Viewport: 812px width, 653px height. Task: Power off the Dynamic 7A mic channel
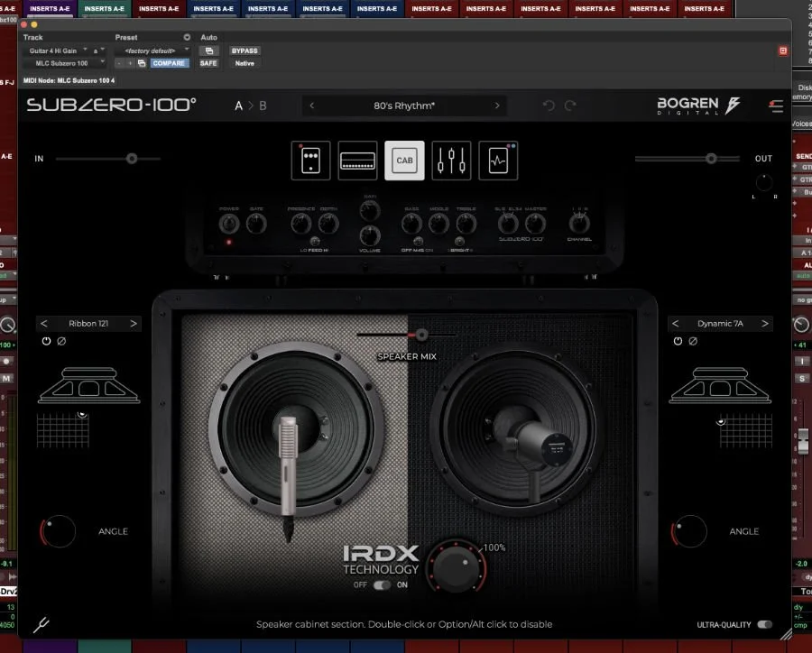point(677,341)
